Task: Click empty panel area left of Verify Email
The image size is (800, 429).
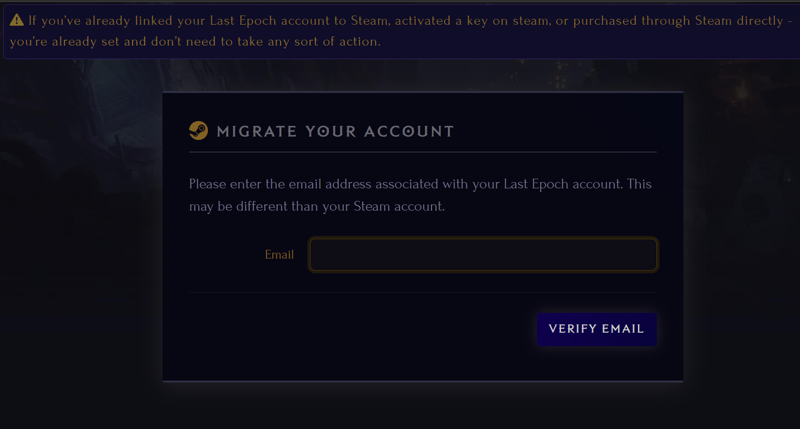Action: [x=357, y=330]
